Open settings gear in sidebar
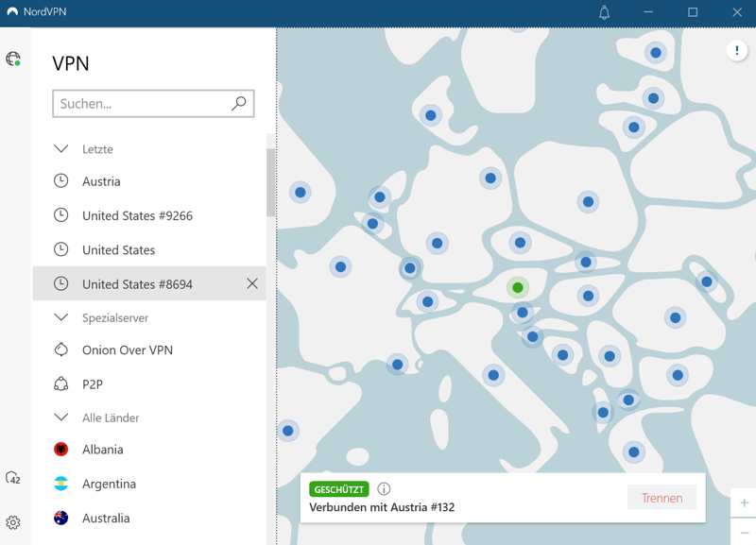756x545 pixels. pyautogui.click(x=13, y=522)
